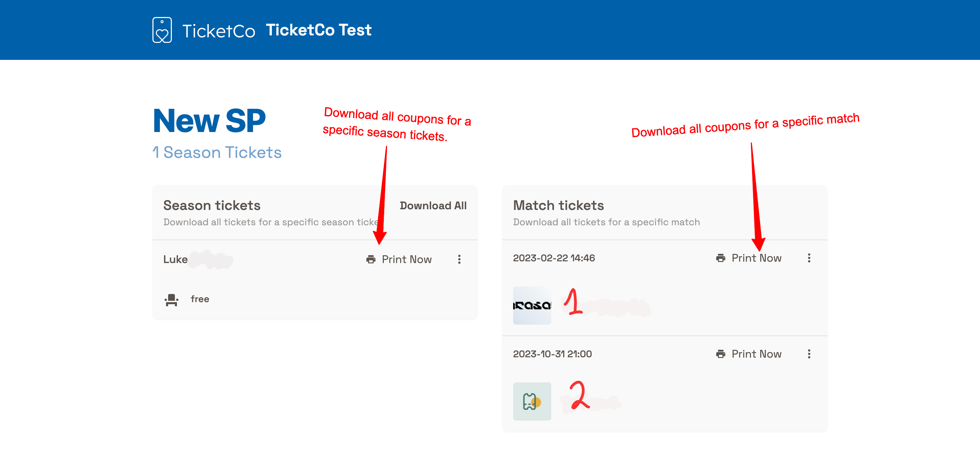980x475 pixels.
Task: Click printer icon for 2023-10-31 match
Action: pos(720,354)
